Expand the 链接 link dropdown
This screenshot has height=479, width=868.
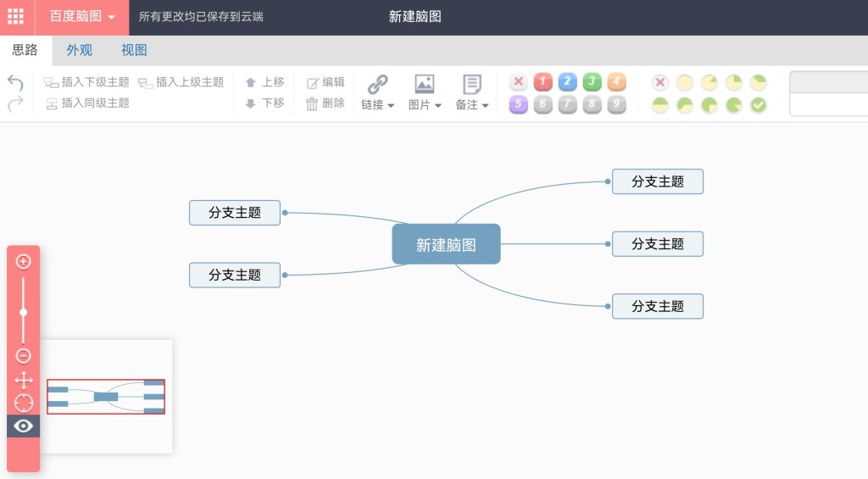[378, 105]
